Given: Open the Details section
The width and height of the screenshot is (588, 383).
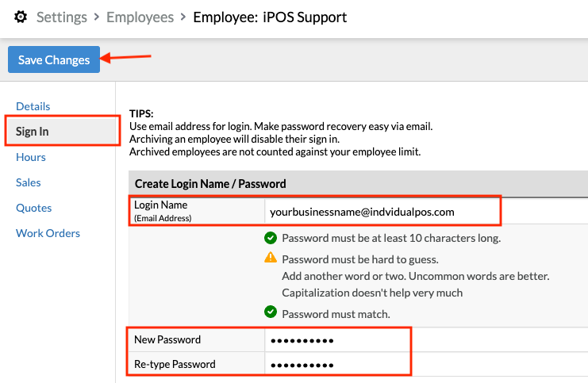Looking at the screenshot, I should (x=33, y=106).
